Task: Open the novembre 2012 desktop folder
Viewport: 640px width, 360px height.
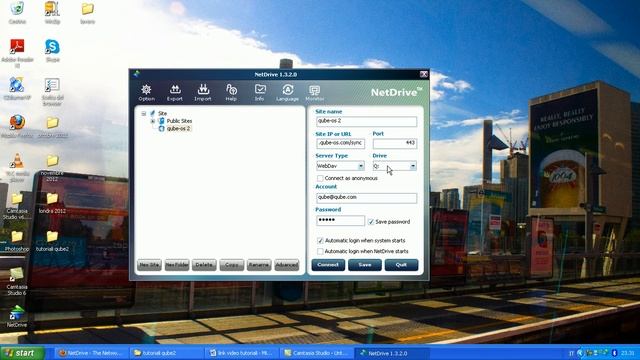Action: pyautogui.click(x=52, y=167)
